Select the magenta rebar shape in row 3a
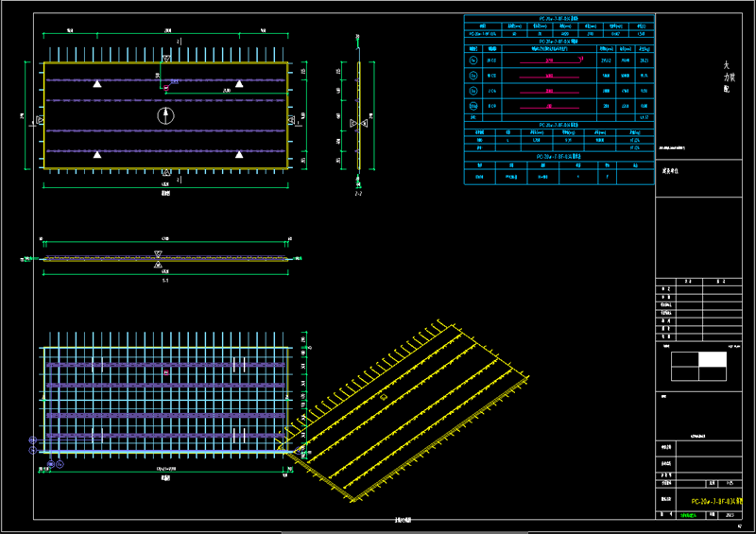 click(549, 91)
